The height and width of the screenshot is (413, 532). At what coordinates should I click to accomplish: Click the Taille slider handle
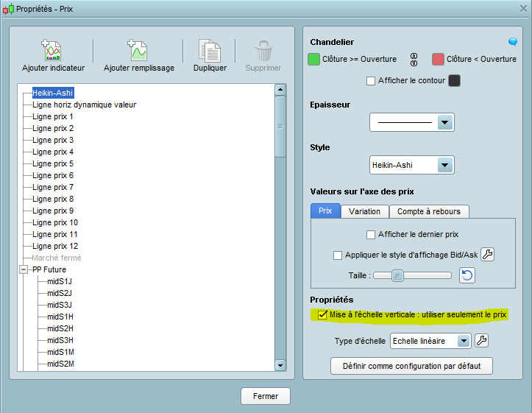coord(397,275)
